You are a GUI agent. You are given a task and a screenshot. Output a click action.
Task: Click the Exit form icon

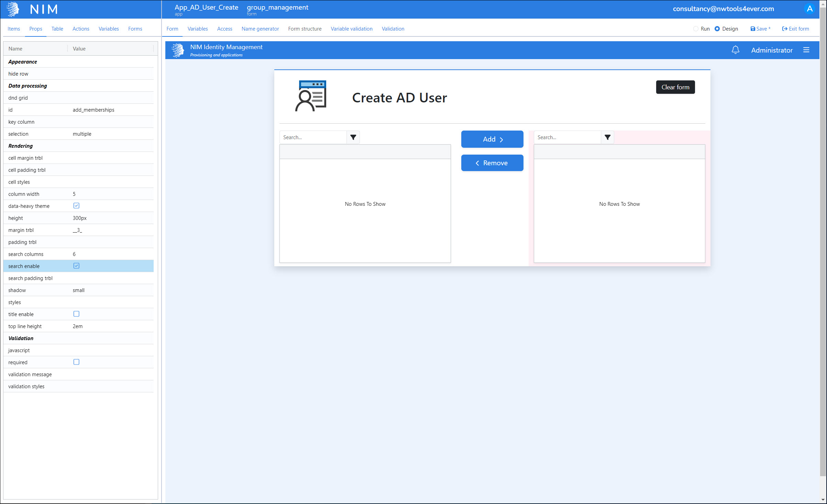tap(785, 29)
